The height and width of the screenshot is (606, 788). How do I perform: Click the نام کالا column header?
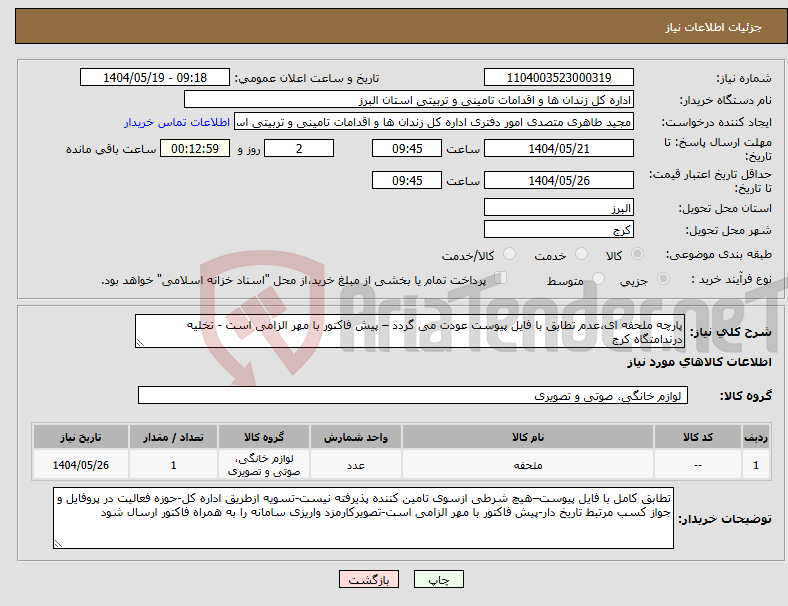point(528,437)
